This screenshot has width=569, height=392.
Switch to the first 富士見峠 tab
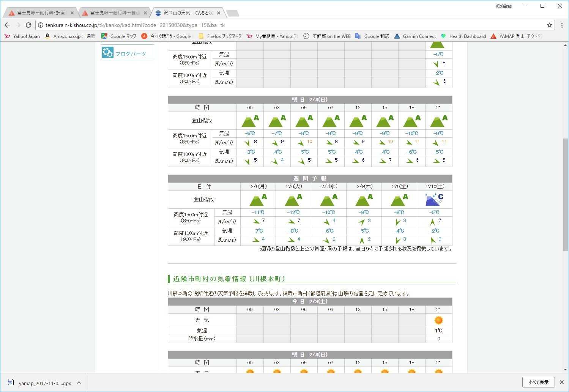[40, 13]
